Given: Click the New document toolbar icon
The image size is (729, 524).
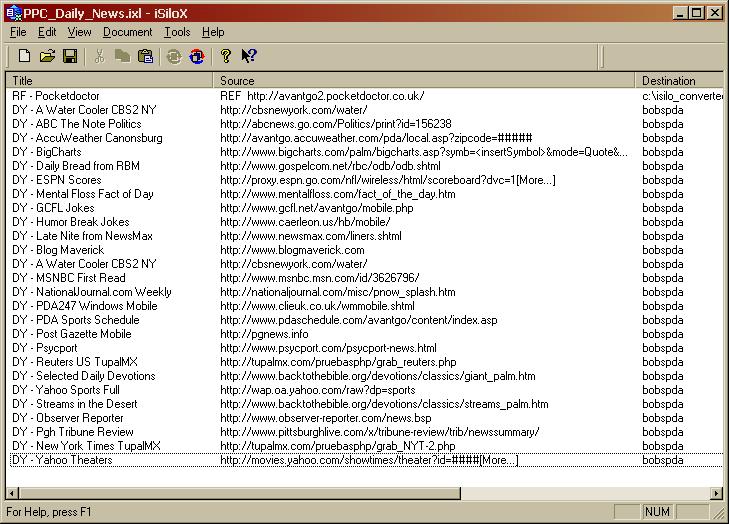Looking at the screenshot, I should (24, 56).
